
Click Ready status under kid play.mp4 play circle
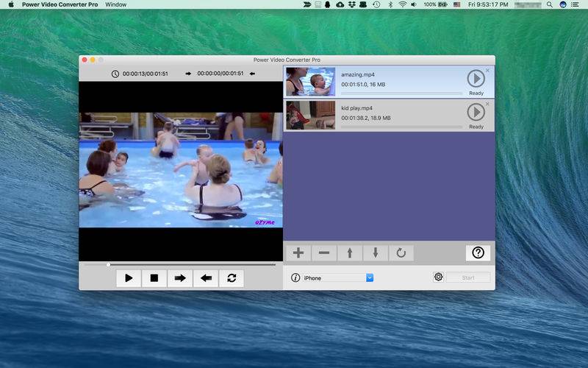point(476,127)
